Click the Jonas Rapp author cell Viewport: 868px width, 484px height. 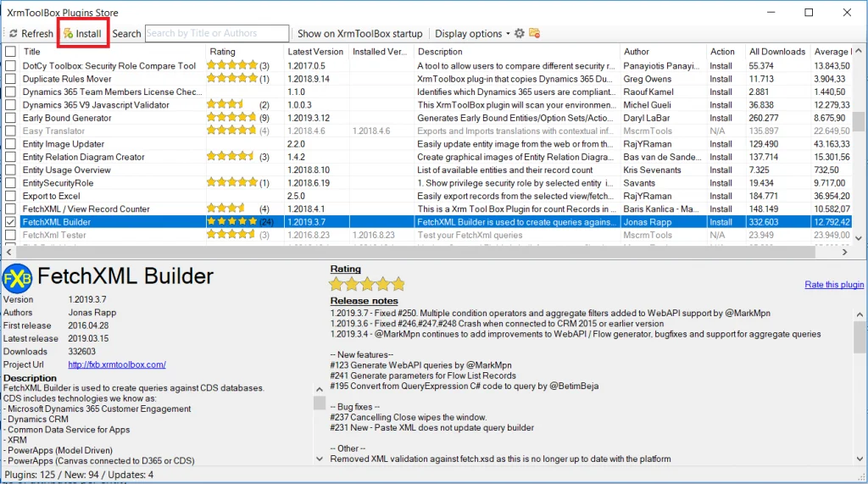(x=647, y=221)
